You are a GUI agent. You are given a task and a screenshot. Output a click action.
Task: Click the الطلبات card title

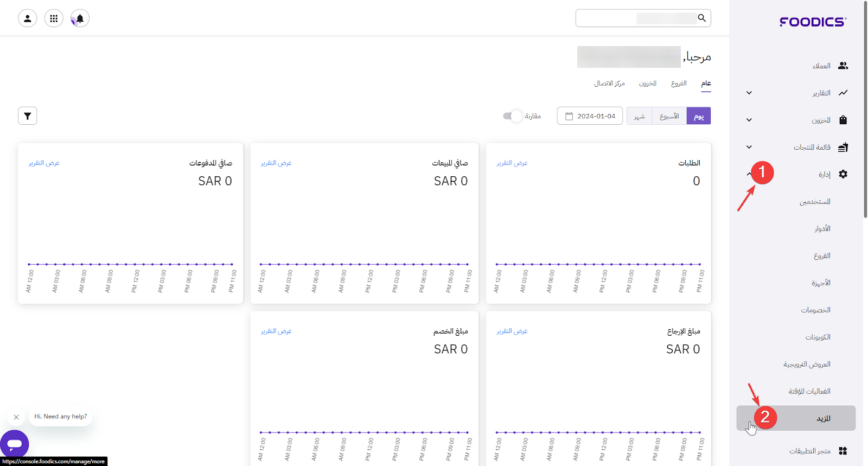[689, 163]
